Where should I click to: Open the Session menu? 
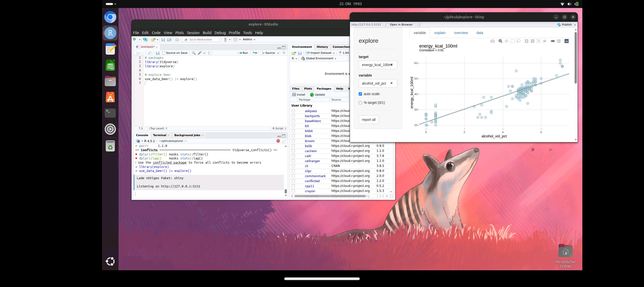tap(193, 33)
